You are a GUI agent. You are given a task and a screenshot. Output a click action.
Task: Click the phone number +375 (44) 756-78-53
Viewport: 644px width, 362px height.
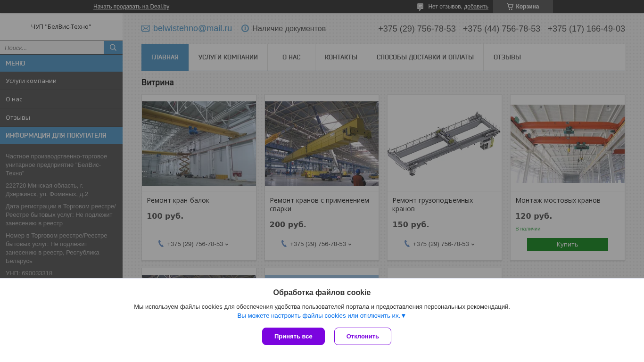(x=502, y=29)
